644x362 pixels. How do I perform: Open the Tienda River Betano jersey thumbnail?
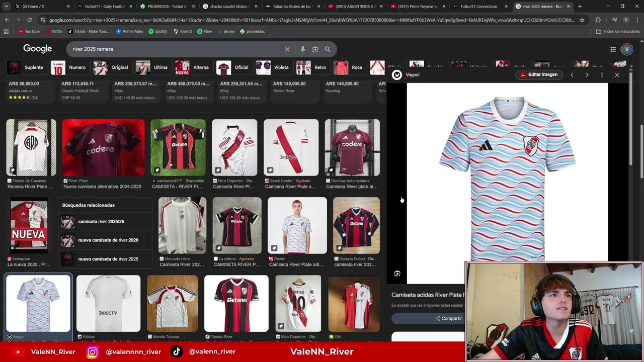click(x=236, y=304)
